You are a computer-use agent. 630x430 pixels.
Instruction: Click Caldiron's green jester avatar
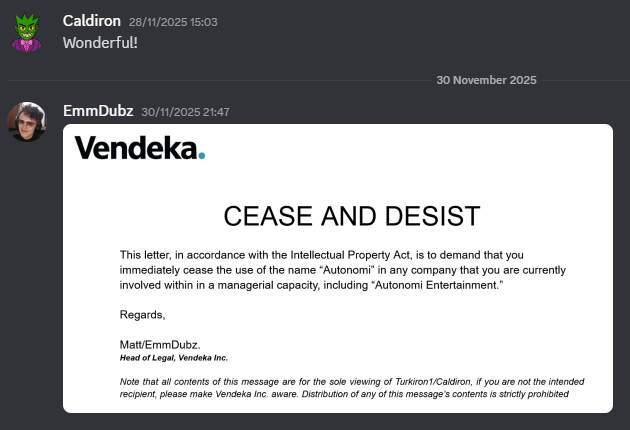click(27, 32)
